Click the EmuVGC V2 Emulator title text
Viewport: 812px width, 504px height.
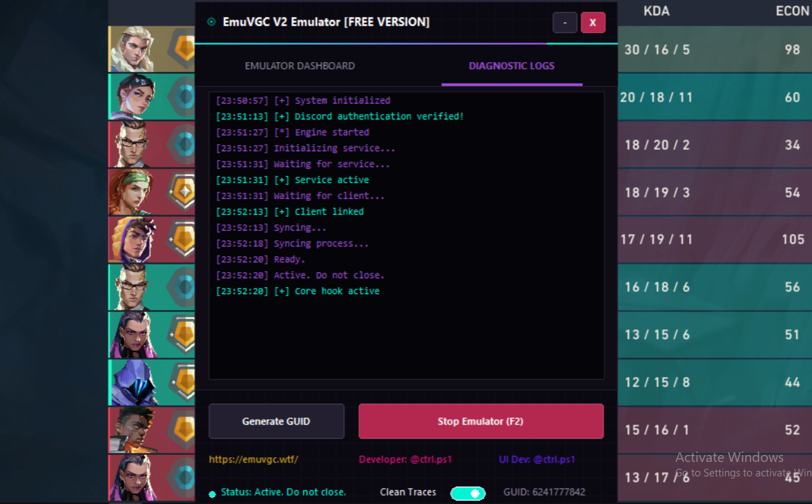click(x=326, y=22)
